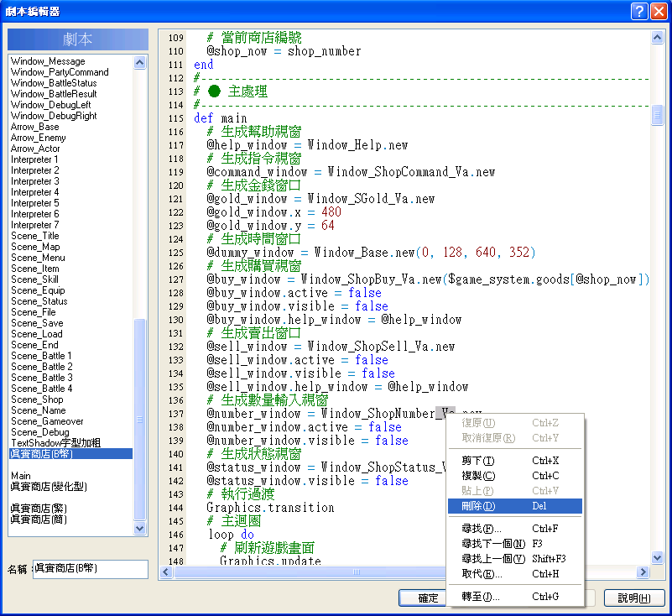Click the 說明(H) help button
Viewport: 672px width, 616px height.
tap(634, 598)
